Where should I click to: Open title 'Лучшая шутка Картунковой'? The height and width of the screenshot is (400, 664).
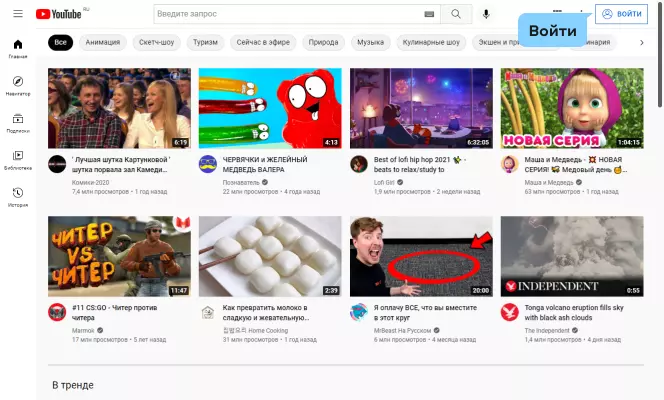click(x=121, y=165)
